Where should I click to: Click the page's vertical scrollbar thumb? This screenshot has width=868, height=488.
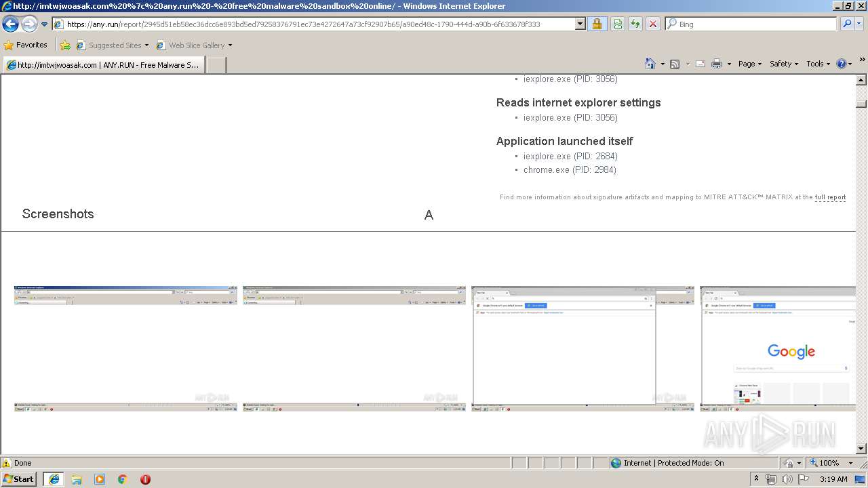[861, 104]
